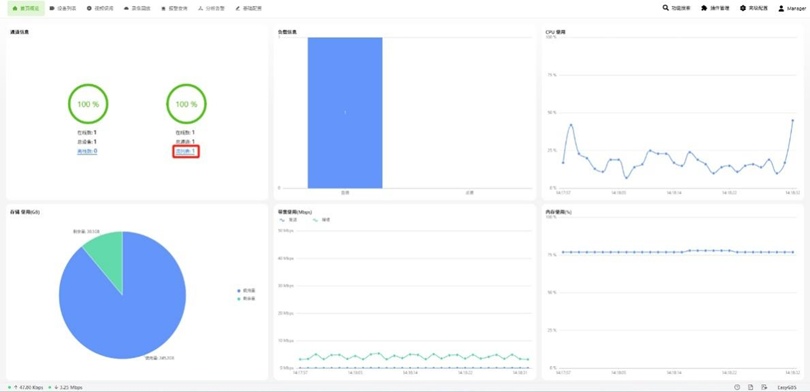The image size is (810, 392).
Task: Click the first 100 % circular gauge
Action: pyautogui.click(x=88, y=104)
